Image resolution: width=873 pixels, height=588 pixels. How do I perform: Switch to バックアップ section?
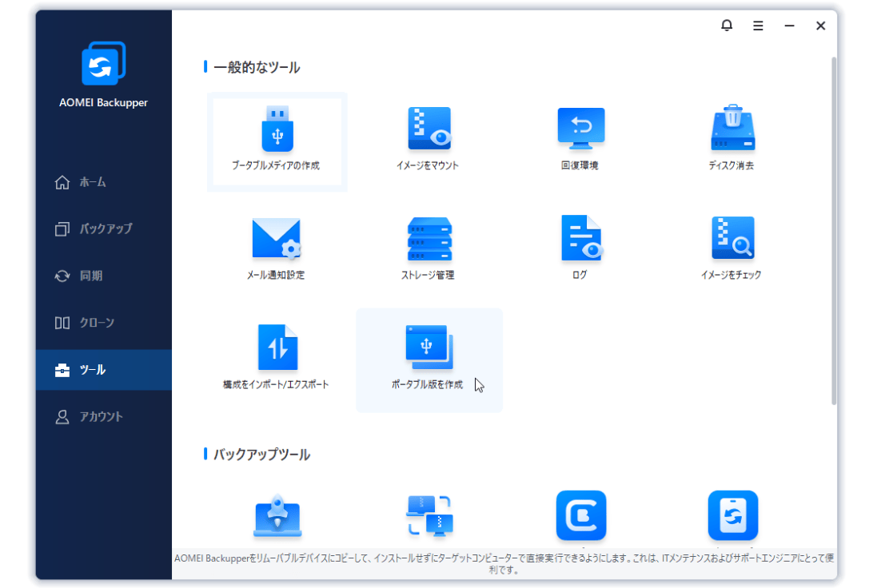pos(104,228)
